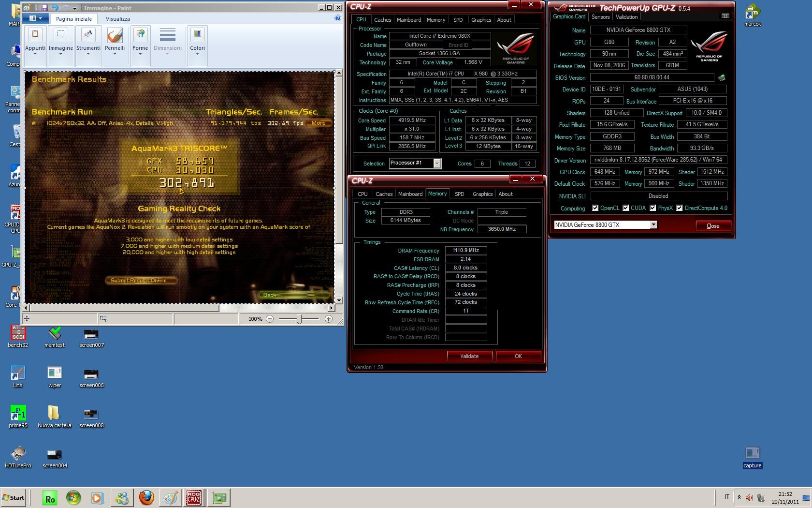
Task: Open Caches tab in top CPU-Z window
Action: pos(382,20)
